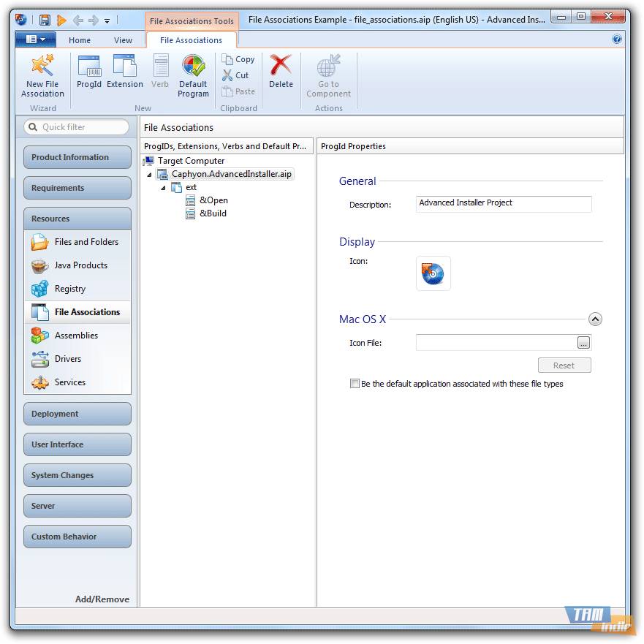
Task: Copy the selected item using Copy
Action: (x=238, y=59)
